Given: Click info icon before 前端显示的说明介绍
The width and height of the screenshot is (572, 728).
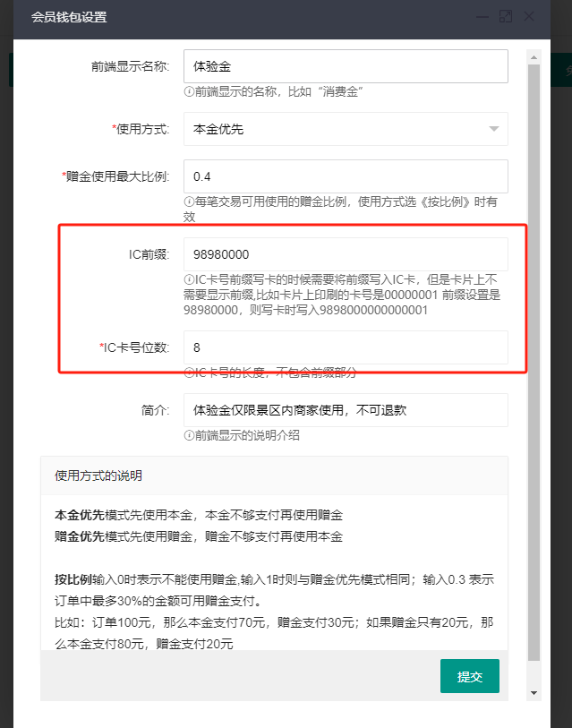Looking at the screenshot, I should 189,435.
